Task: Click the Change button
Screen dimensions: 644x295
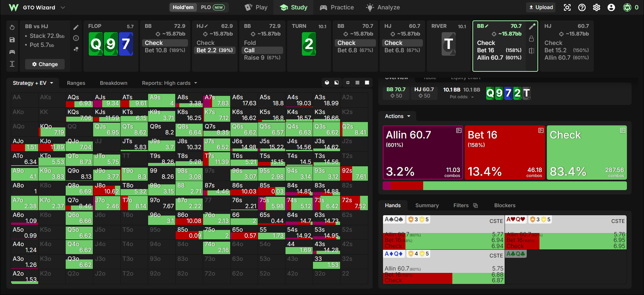Action: tap(45, 64)
